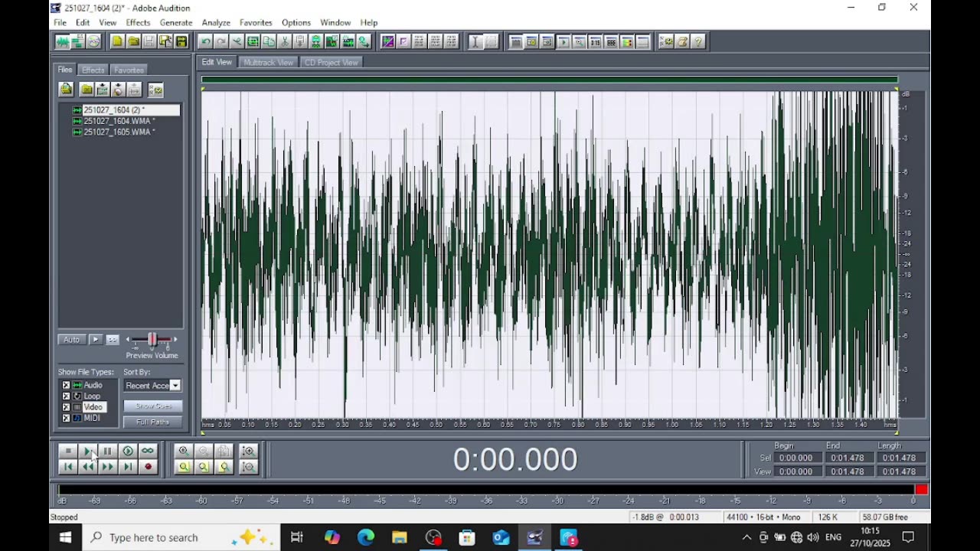Open the File menu
The image size is (980, 551).
60,23
